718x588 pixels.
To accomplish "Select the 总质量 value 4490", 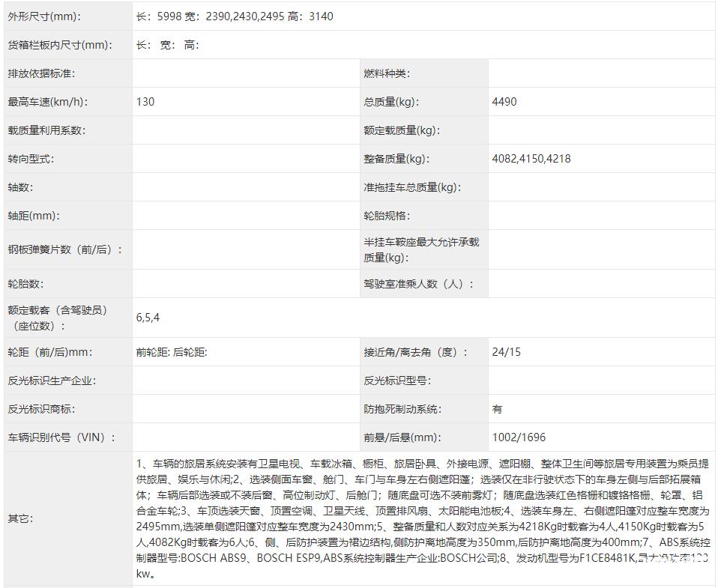I will coord(504,101).
